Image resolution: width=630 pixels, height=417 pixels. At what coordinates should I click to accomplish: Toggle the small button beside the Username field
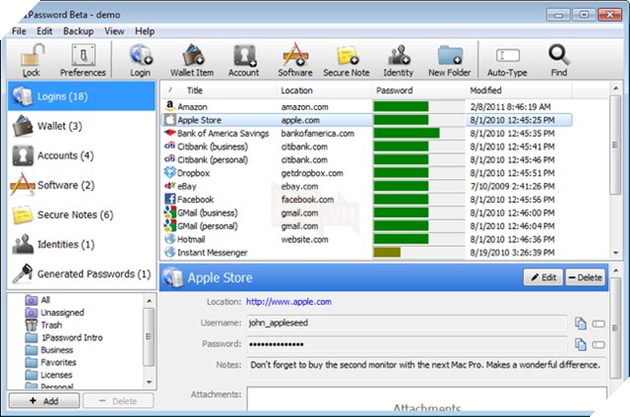point(598,323)
